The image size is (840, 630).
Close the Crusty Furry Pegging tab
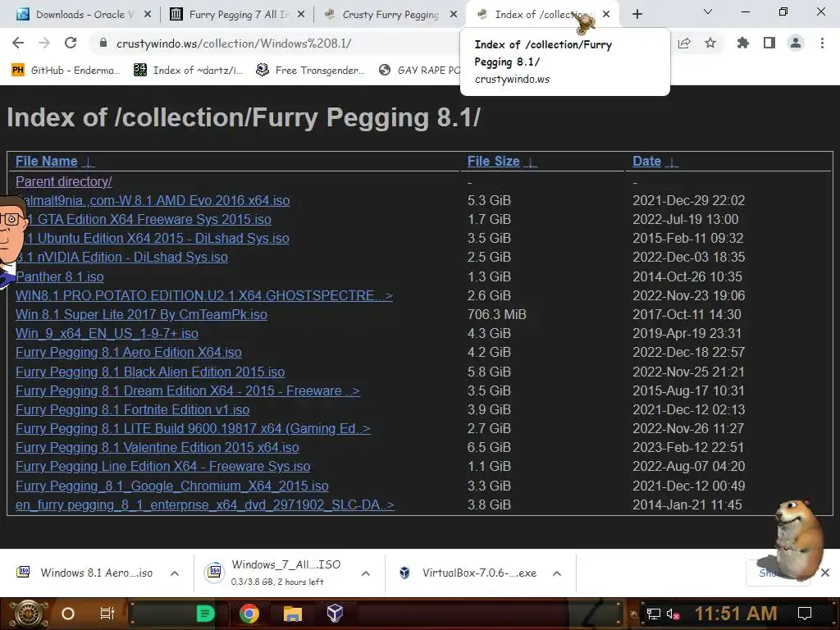pyautogui.click(x=453, y=14)
